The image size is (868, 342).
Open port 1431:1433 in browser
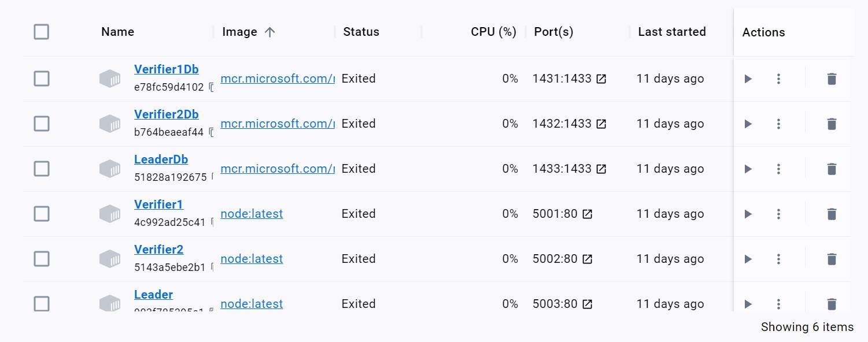[601, 79]
